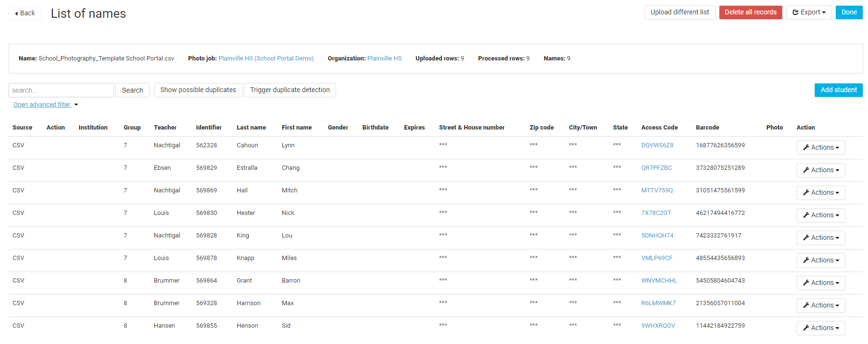
Task: Click the Group column header
Action: 132,128
